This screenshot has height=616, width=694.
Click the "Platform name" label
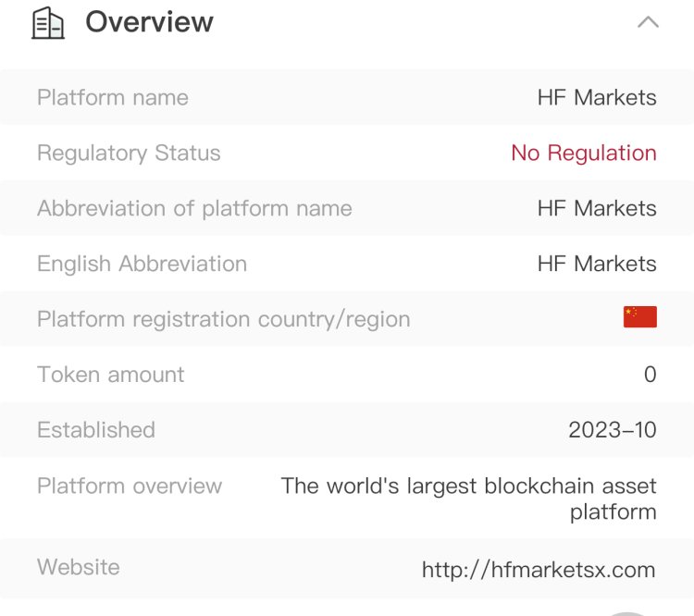tap(113, 97)
